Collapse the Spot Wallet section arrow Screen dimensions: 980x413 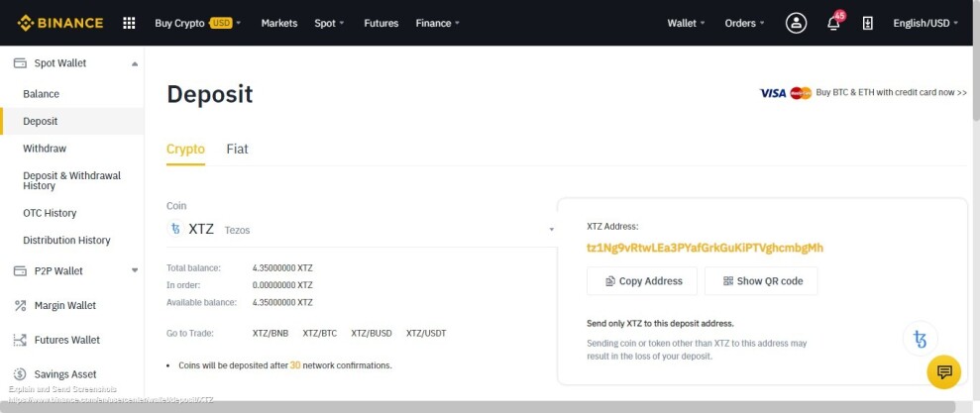click(135, 63)
